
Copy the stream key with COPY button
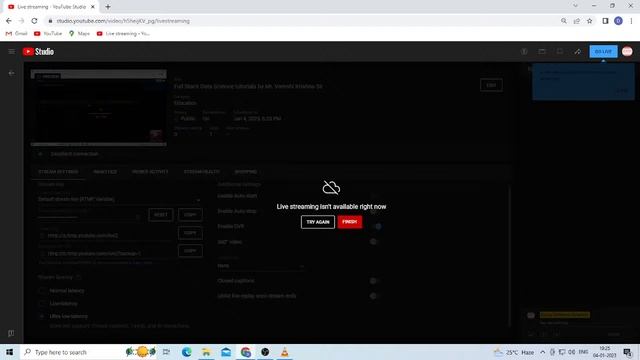pos(190,215)
